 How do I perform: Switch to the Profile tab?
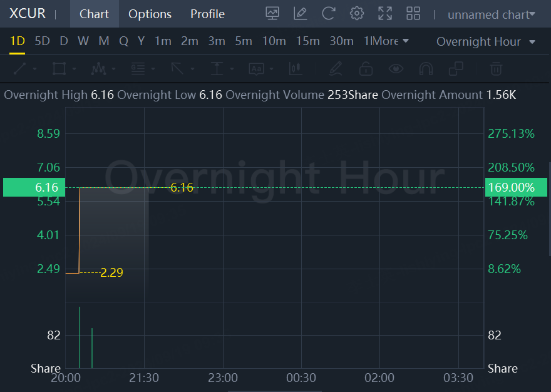pos(207,14)
